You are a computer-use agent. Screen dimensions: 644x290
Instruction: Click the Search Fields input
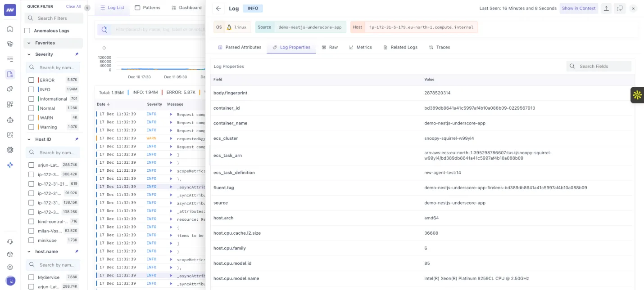click(x=599, y=66)
